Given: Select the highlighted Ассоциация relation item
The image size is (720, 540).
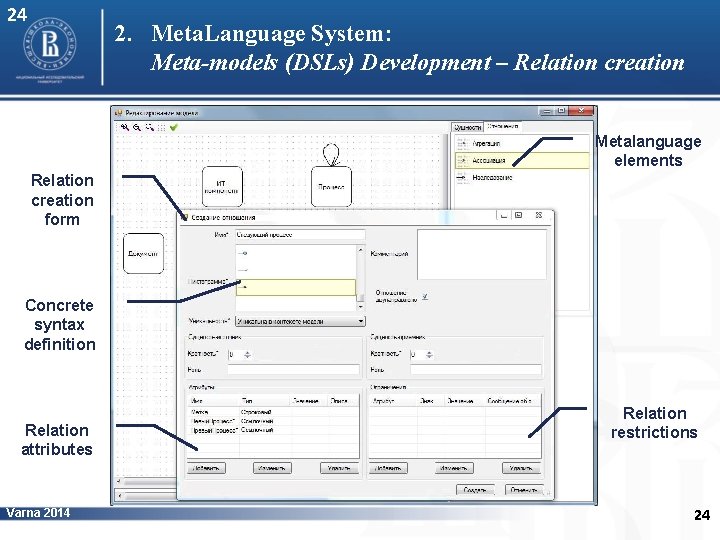Looking at the screenshot, I should (x=522, y=160).
